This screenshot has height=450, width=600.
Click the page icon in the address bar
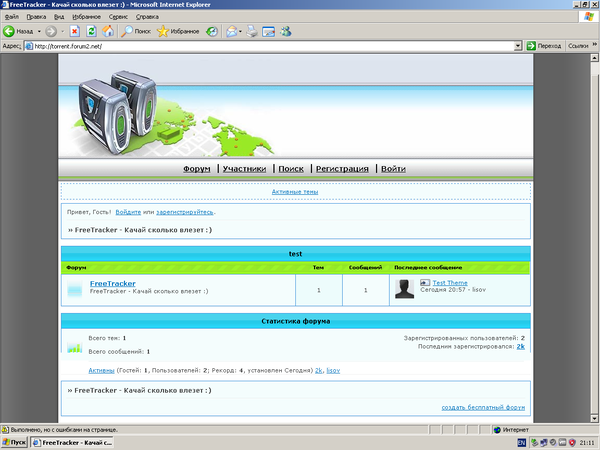point(29,46)
